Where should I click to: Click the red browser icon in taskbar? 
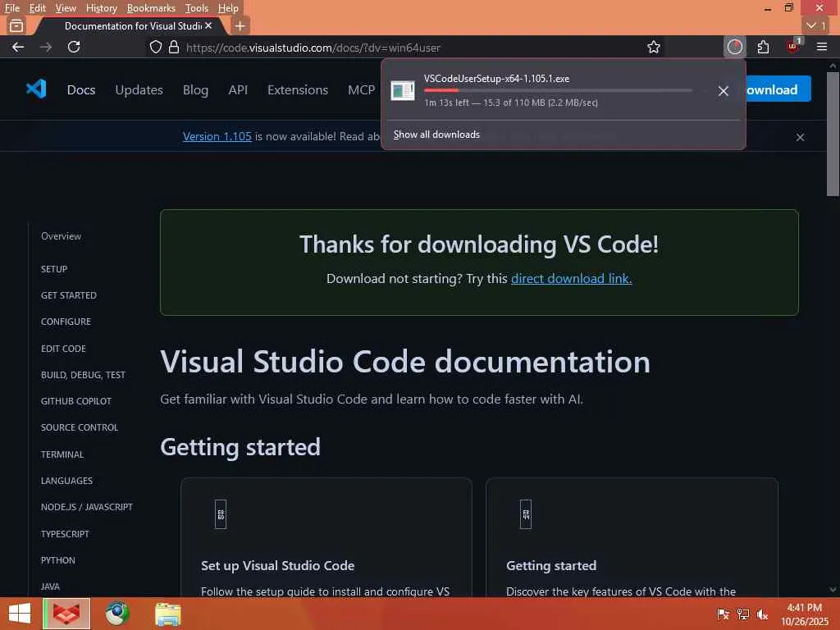pos(67,614)
